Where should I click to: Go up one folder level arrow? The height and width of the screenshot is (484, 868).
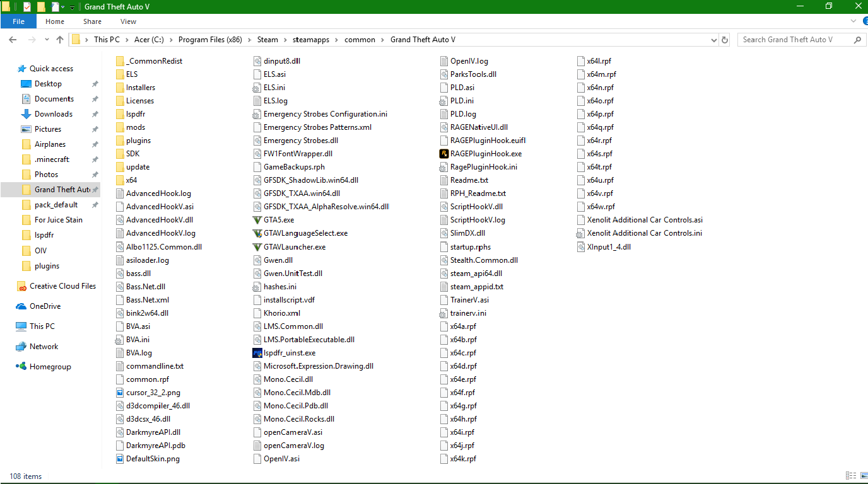pyautogui.click(x=60, y=40)
